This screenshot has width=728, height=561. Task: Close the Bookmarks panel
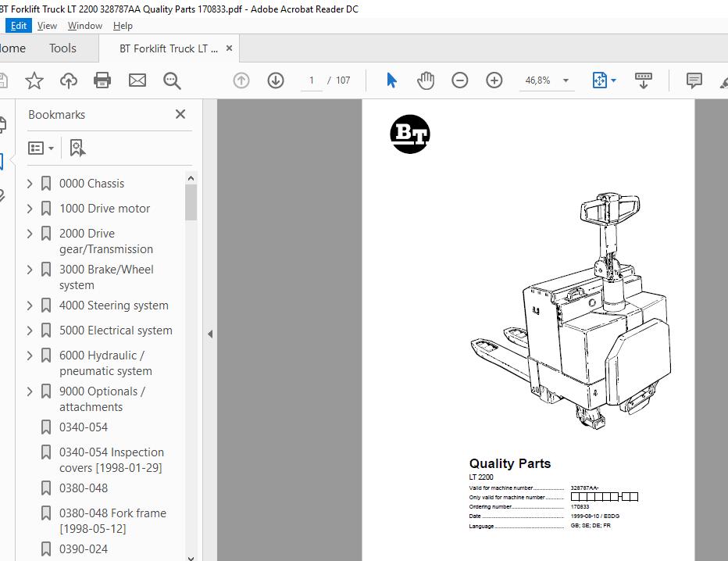pyautogui.click(x=180, y=114)
